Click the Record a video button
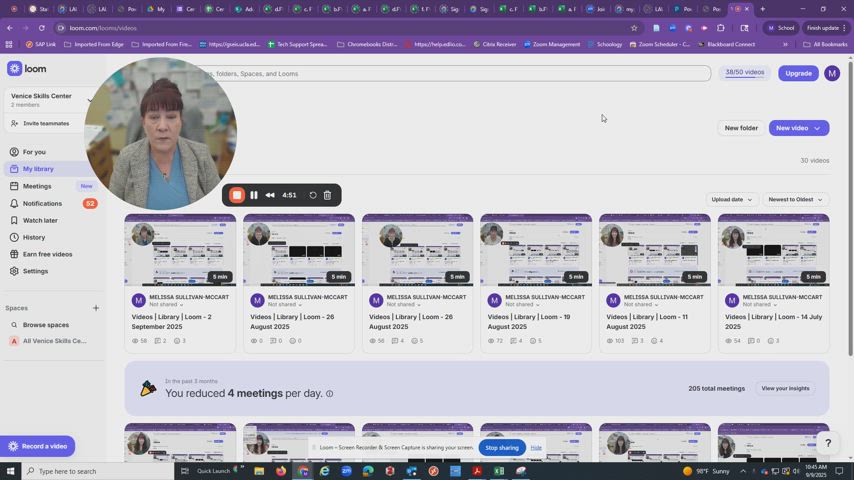Image resolution: width=854 pixels, height=480 pixels. tap(38, 446)
